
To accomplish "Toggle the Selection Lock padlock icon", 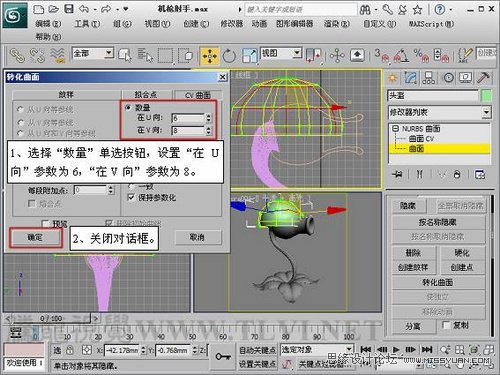I will (x=70, y=350).
